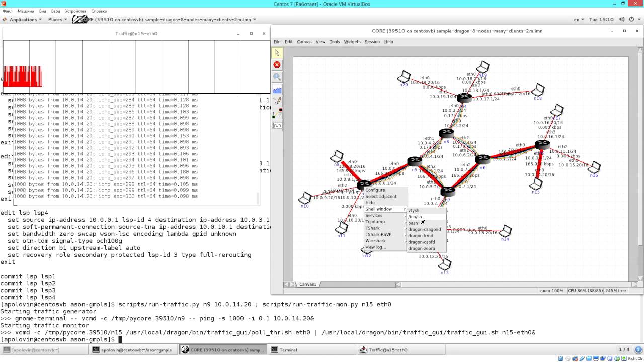This screenshot has width=644, height=362.
Task: Click laptop node n11 on canvas
Action: click(x=342, y=228)
